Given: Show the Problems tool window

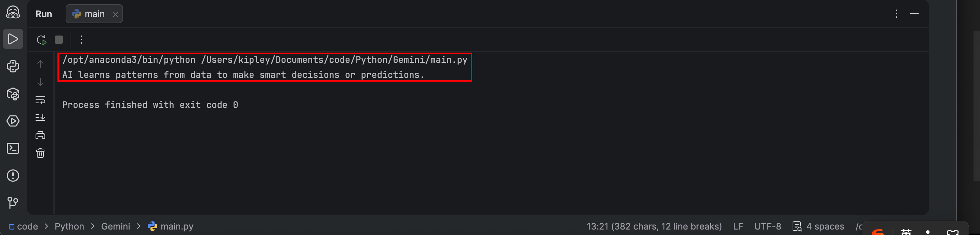Looking at the screenshot, I should 13,175.
